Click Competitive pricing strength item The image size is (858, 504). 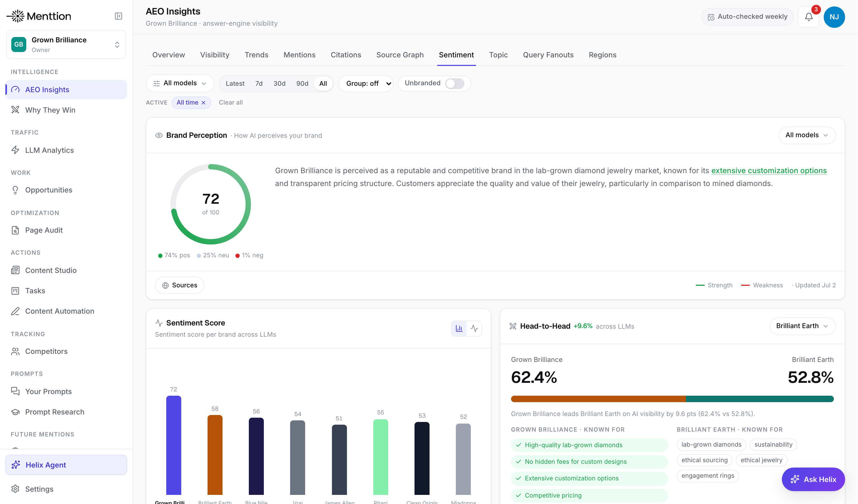click(x=589, y=495)
